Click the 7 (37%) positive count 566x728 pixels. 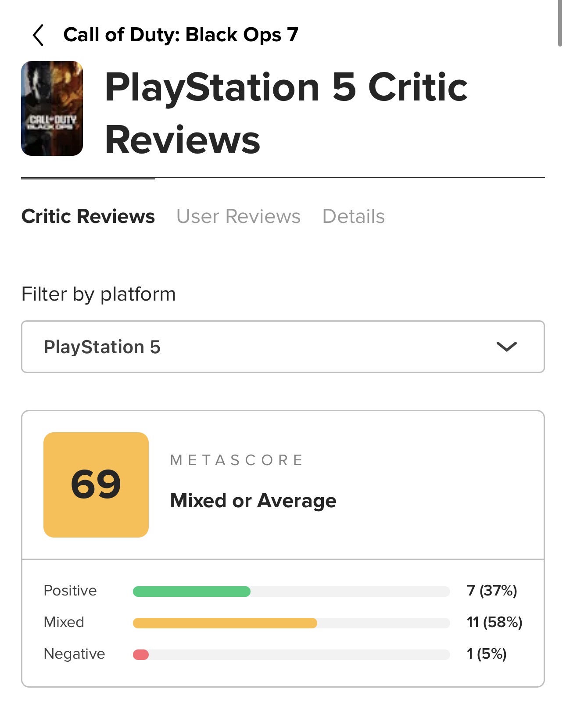(x=492, y=591)
